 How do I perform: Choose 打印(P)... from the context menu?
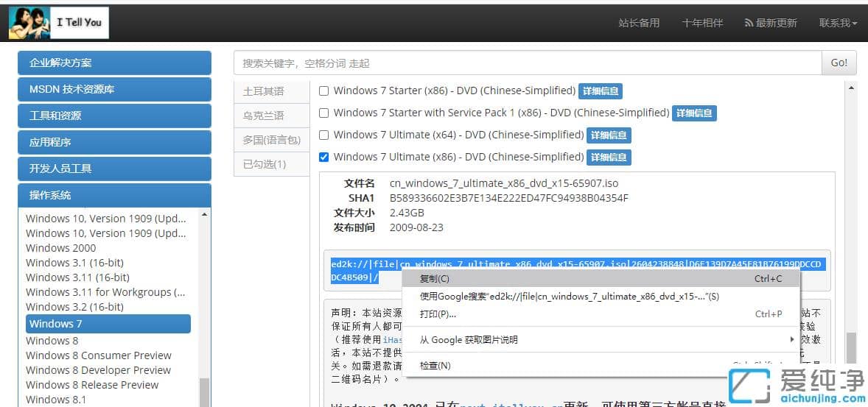(x=601, y=314)
